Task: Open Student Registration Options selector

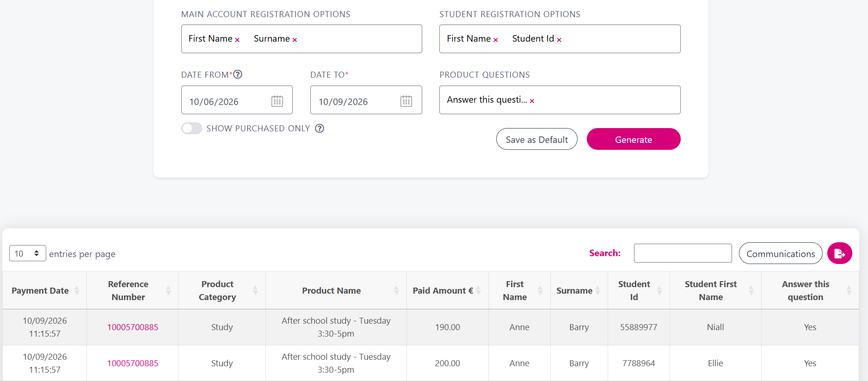Action: coord(560,39)
